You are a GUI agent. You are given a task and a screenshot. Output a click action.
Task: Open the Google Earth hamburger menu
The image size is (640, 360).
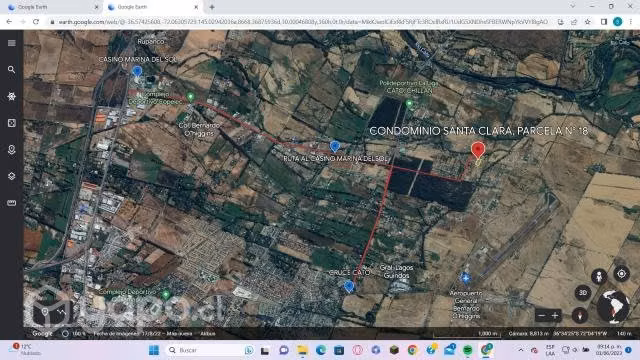(x=11, y=43)
